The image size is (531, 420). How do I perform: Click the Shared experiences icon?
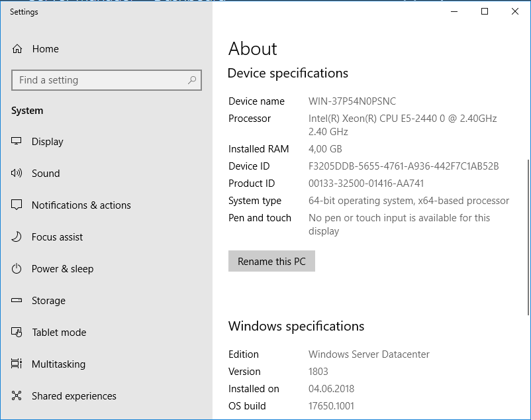pos(17,395)
